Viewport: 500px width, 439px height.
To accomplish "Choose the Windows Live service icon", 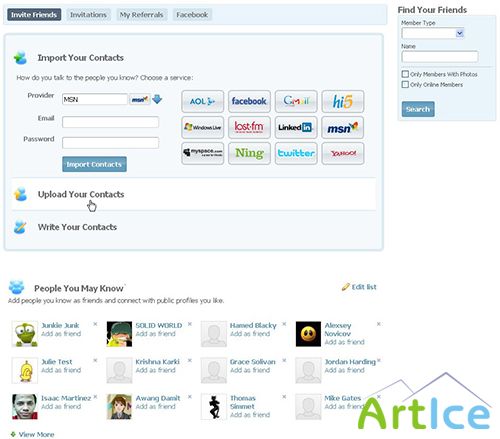I will (202, 127).
